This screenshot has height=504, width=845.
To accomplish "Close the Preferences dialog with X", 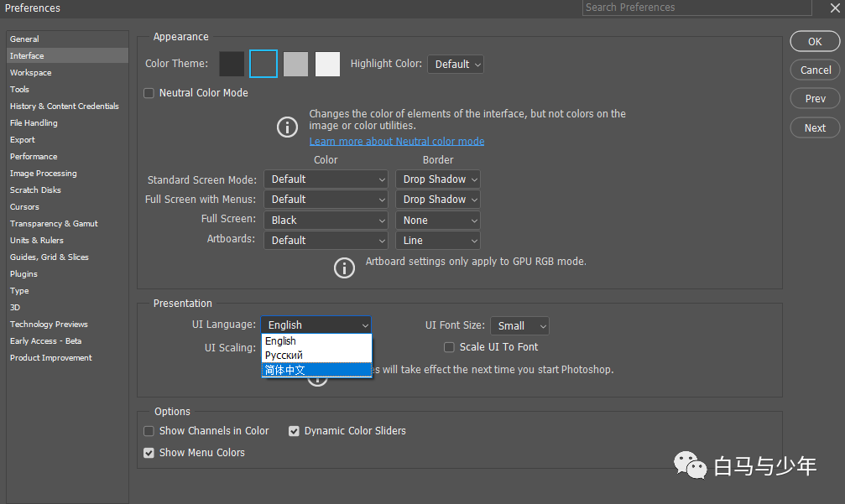I will click(x=835, y=8).
